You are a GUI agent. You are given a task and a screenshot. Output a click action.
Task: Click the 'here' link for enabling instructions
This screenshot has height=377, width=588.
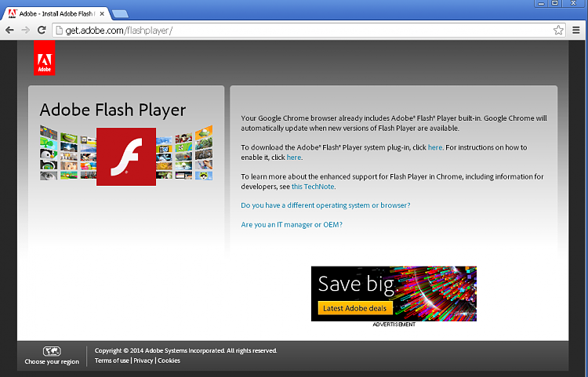click(x=294, y=158)
